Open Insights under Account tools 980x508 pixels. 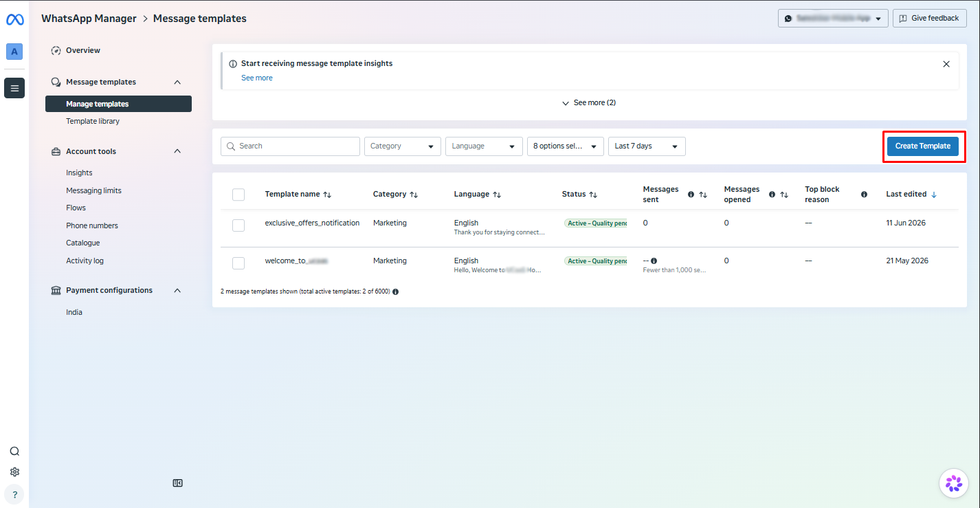79,173
